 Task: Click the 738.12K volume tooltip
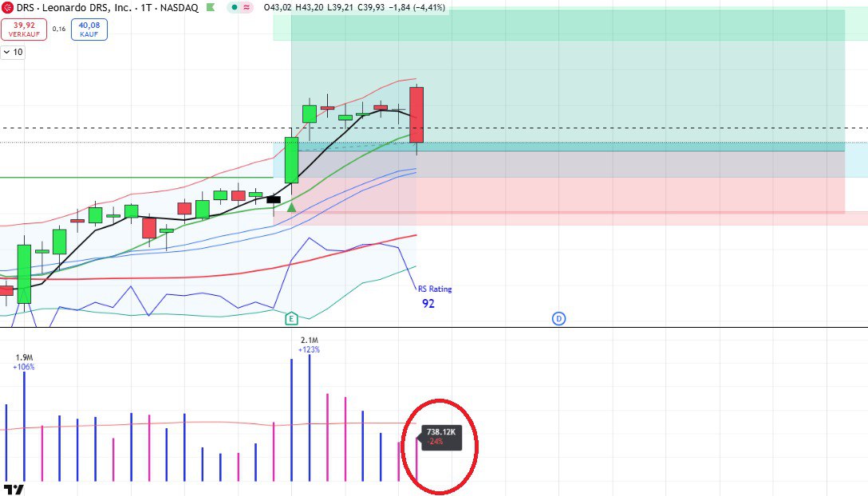441,436
